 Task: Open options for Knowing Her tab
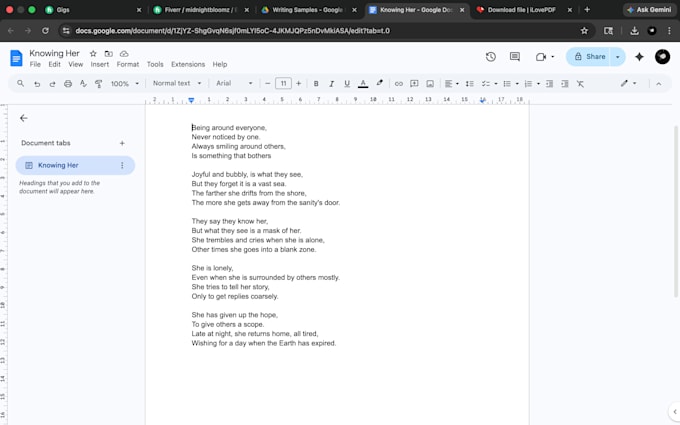[x=122, y=165]
